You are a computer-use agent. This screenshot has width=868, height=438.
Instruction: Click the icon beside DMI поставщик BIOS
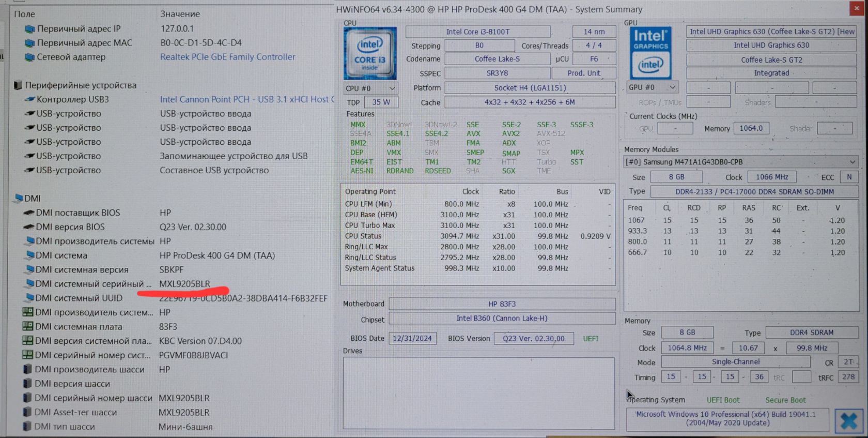(x=29, y=213)
